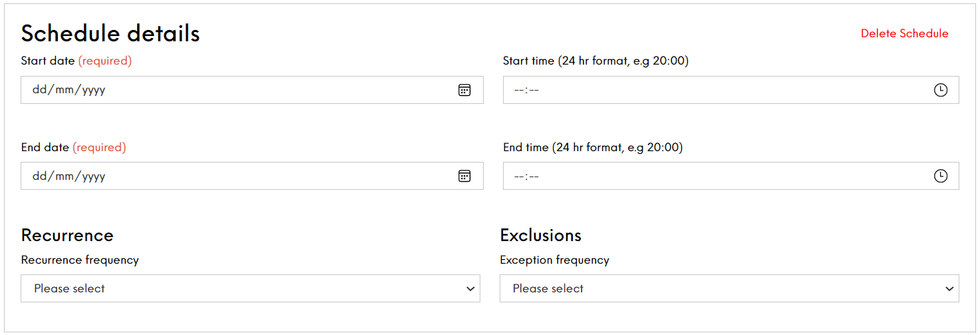Viewport: 980px width, 335px height.
Task: Open the Exception frequency dropdown
Action: point(729,288)
